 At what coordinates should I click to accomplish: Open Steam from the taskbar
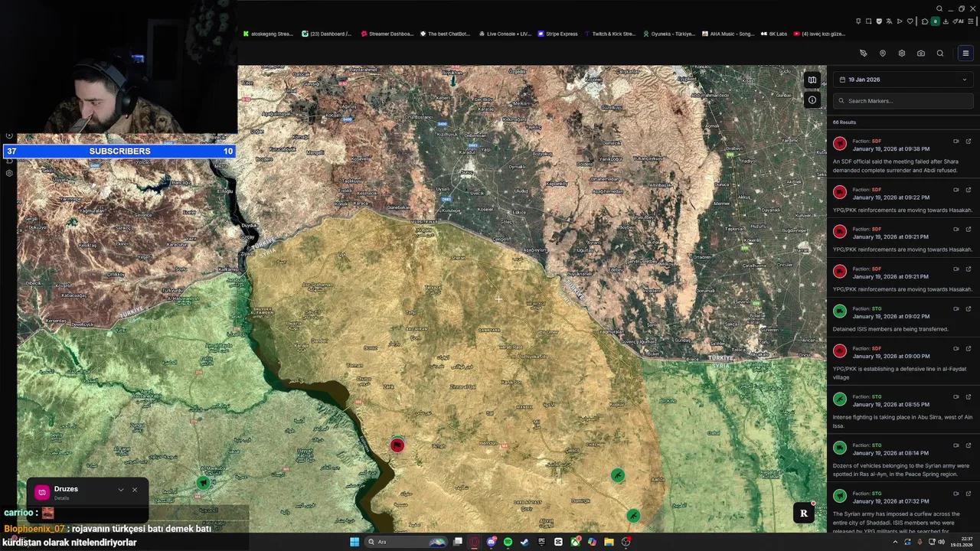524,542
